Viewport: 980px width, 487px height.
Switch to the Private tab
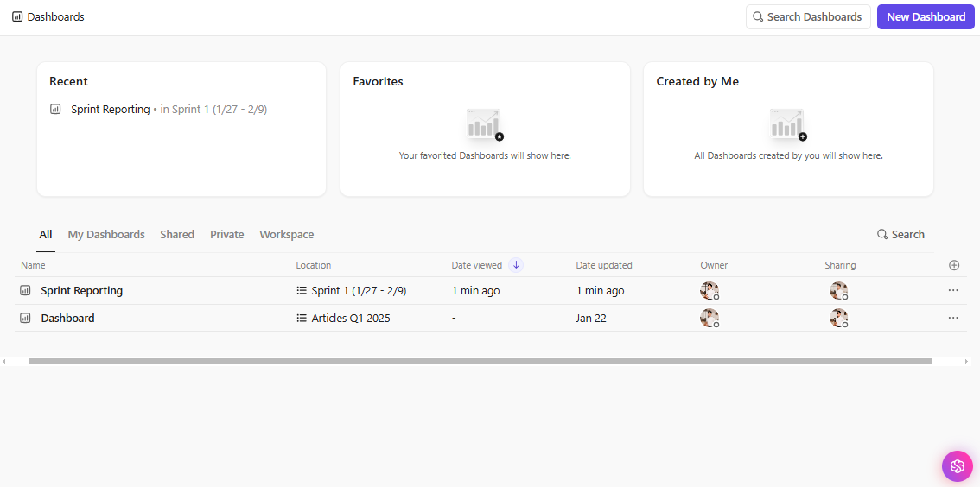pyautogui.click(x=226, y=234)
